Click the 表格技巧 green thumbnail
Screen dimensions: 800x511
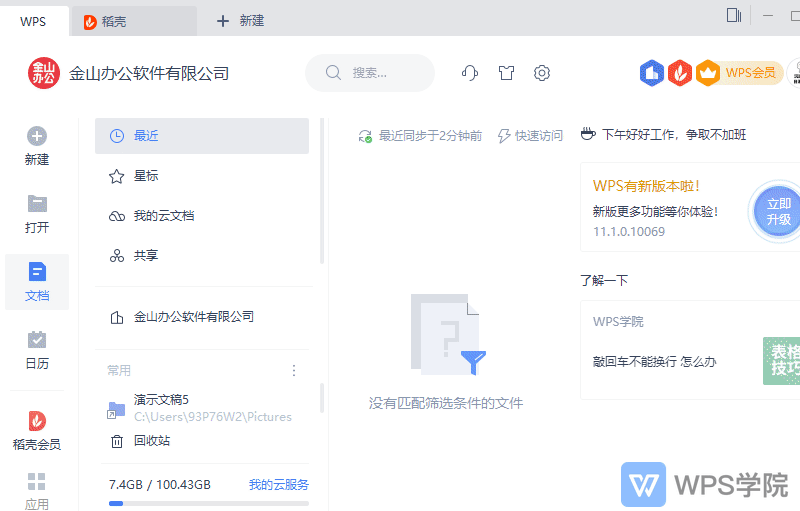pos(781,361)
